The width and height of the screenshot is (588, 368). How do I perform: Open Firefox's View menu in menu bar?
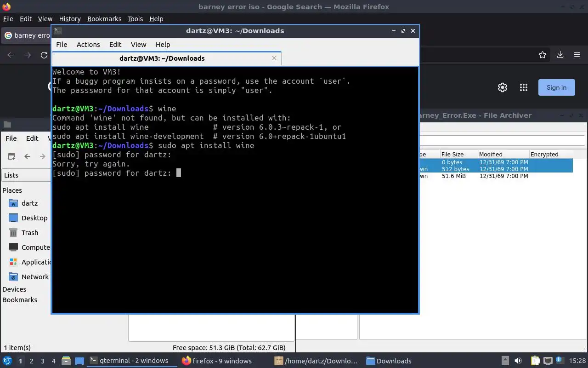coord(45,19)
